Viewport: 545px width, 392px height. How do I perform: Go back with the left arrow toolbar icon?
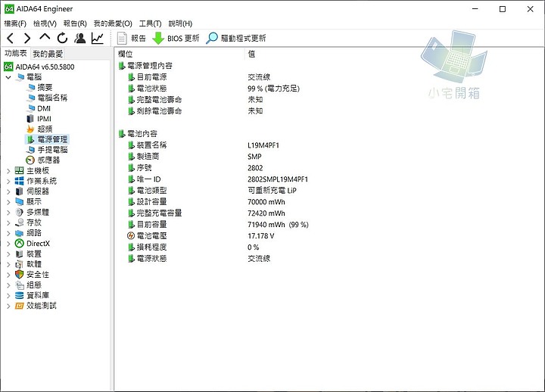coord(10,38)
